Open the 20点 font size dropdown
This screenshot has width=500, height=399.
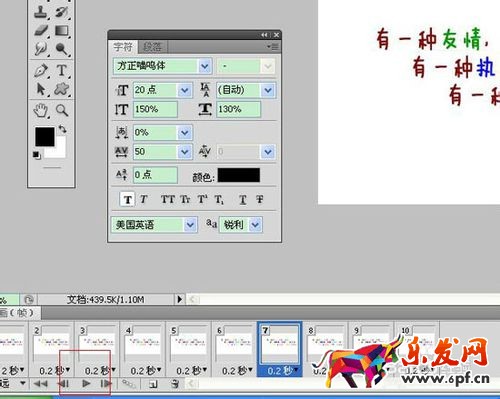[185, 90]
